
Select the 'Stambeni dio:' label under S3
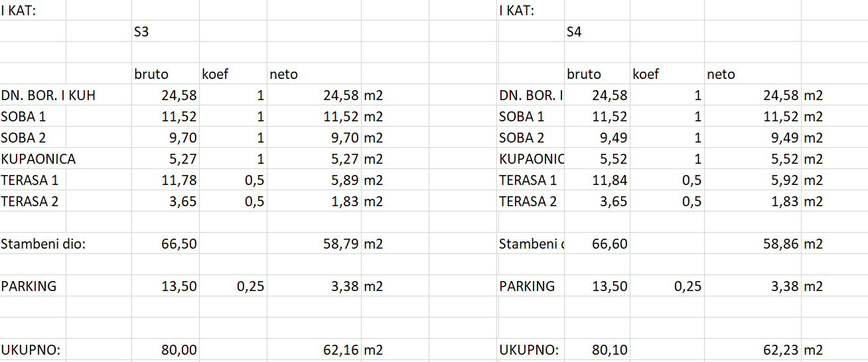(x=44, y=244)
